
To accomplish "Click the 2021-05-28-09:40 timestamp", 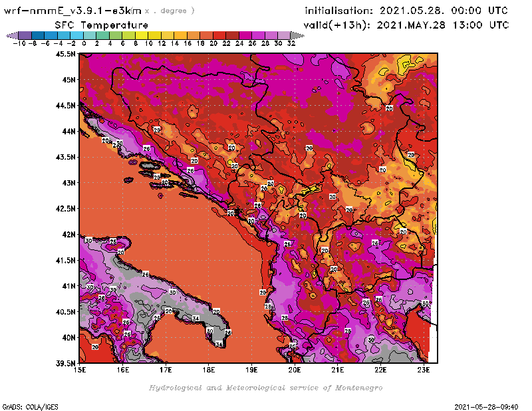I will click(487, 407).
